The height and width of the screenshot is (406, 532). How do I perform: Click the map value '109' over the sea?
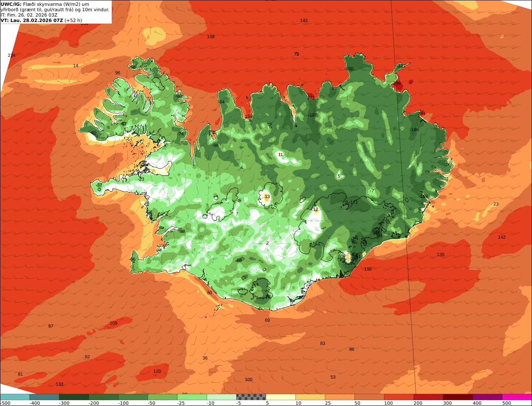point(113,323)
